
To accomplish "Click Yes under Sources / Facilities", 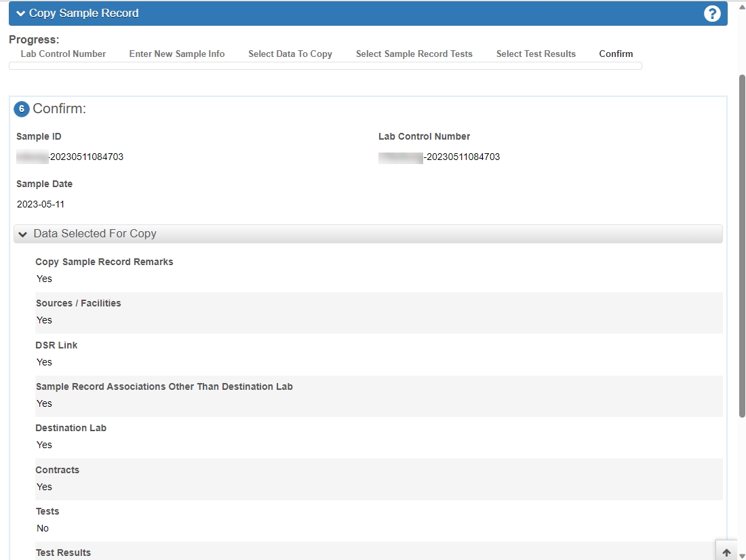I will (x=44, y=320).
